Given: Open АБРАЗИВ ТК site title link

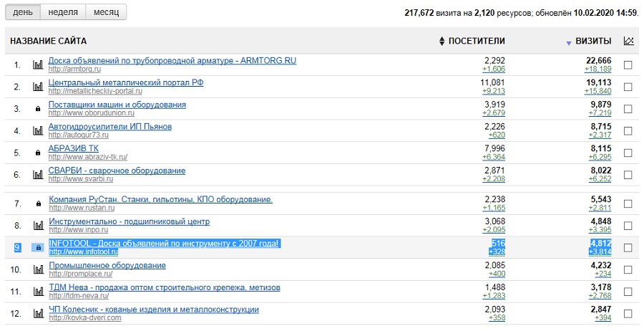Looking at the screenshot, I should (74, 148).
